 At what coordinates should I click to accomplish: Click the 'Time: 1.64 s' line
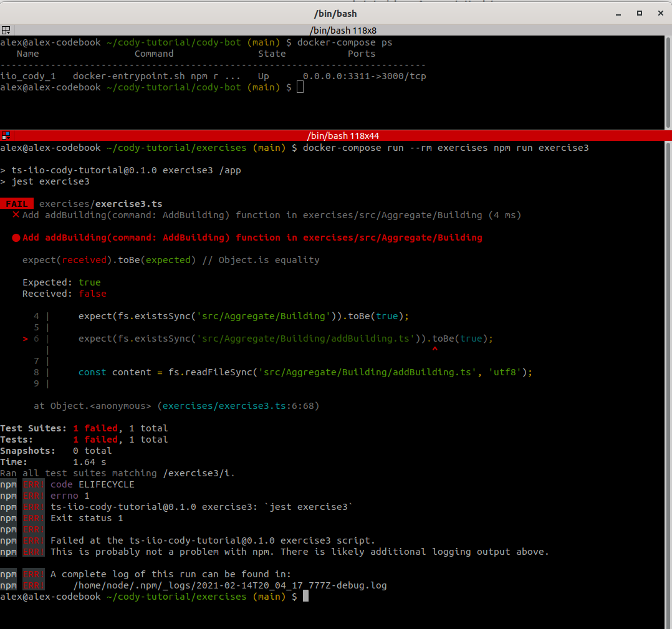click(53, 462)
